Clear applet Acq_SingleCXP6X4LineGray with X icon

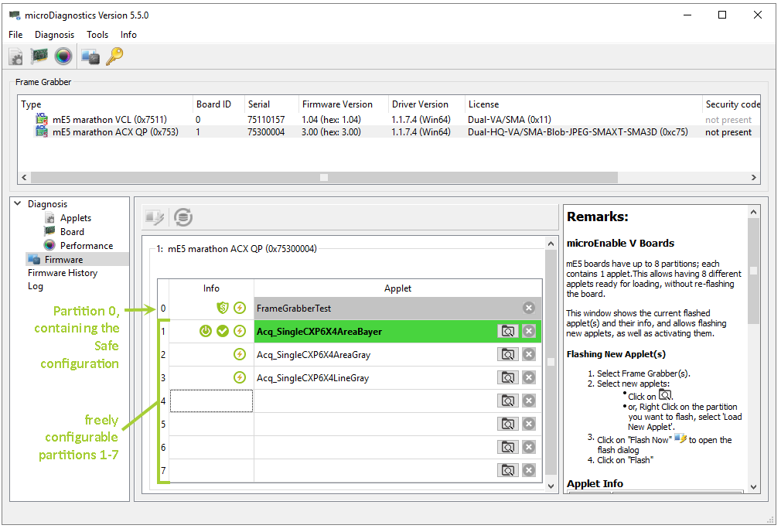tap(529, 377)
